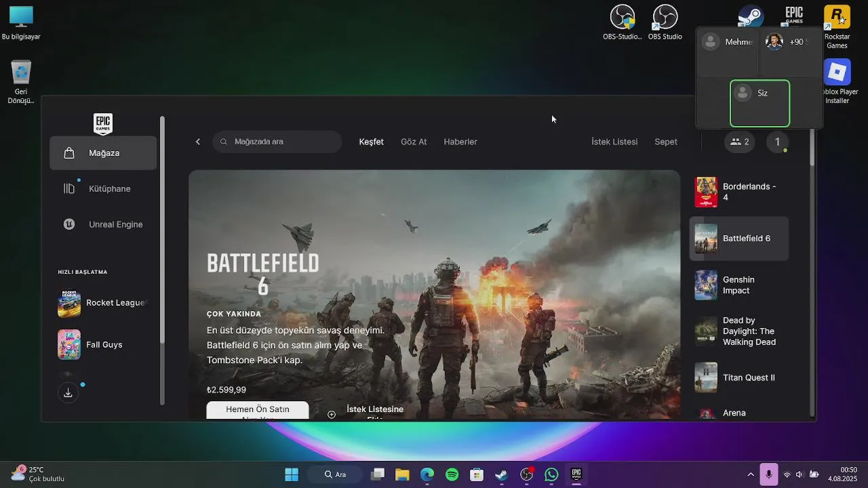
Task: Open the Sepet cart
Action: pos(666,142)
